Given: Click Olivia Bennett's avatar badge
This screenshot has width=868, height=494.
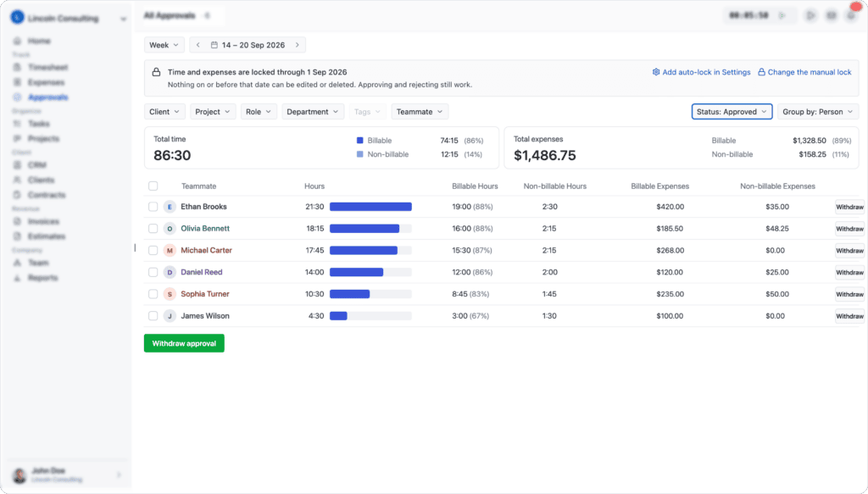Looking at the screenshot, I should click(170, 229).
